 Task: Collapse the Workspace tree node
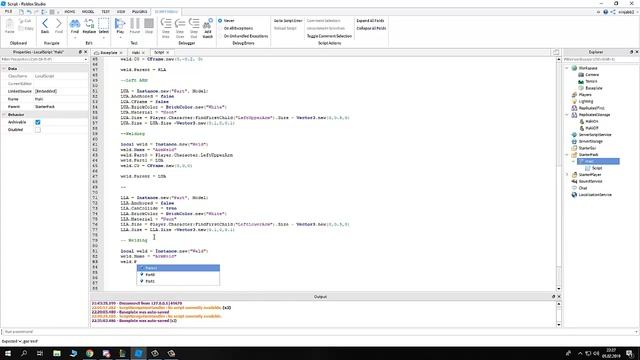coord(567,68)
